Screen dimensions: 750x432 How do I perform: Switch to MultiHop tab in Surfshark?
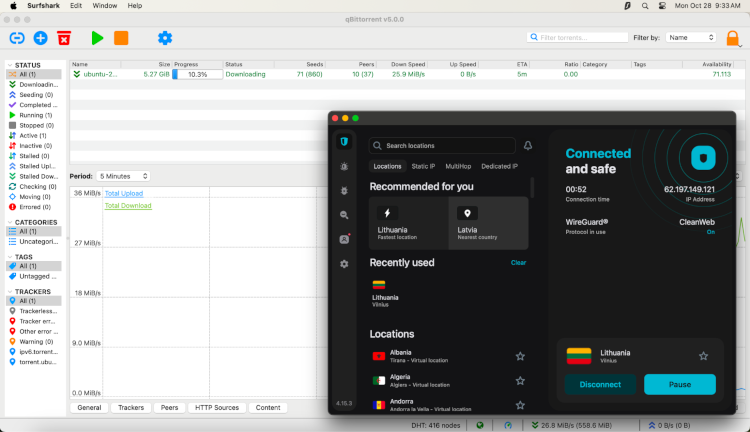[458, 166]
